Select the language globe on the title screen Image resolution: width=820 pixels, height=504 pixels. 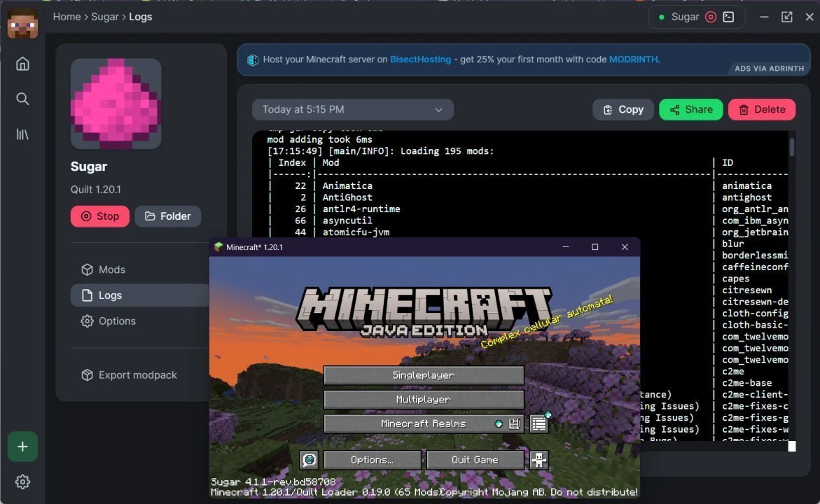[x=309, y=460]
